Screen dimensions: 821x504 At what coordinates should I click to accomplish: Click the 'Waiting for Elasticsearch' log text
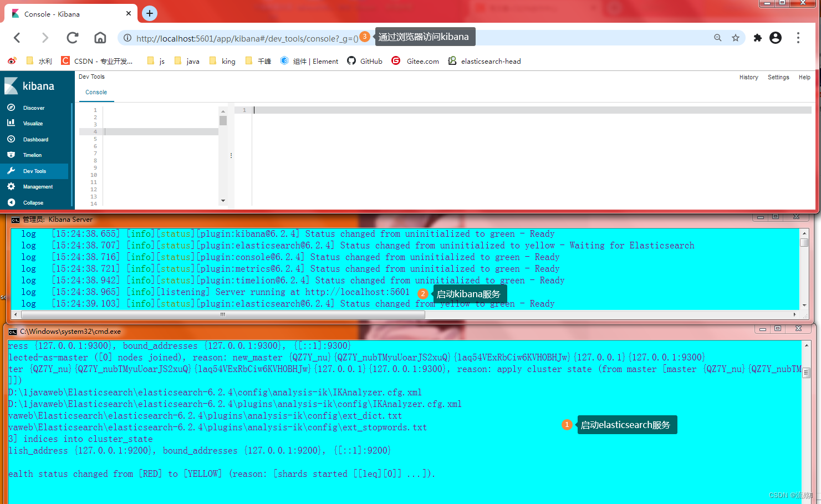(x=632, y=245)
